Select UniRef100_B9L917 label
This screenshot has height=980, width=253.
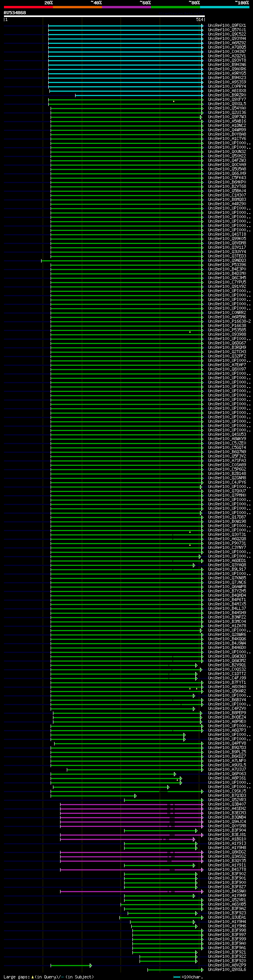pos(227,569)
